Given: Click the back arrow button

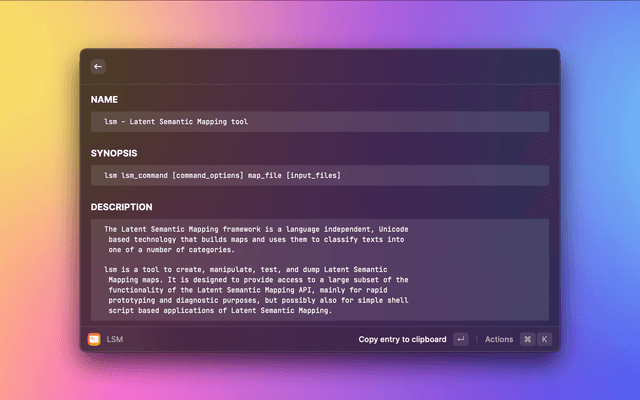Looking at the screenshot, I should pyautogui.click(x=98, y=67).
